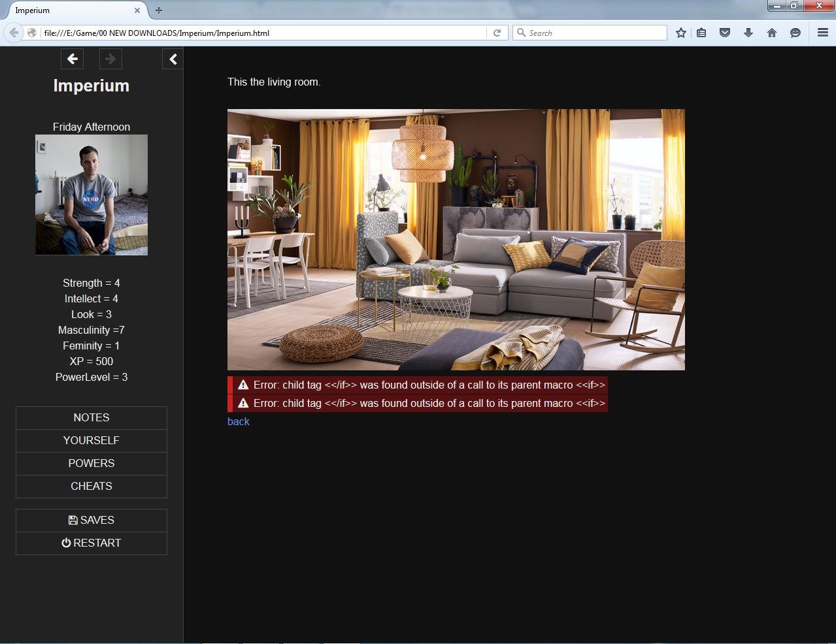Click the Pocket save icon
Viewport: 836px width, 644px height.
point(725,33)
